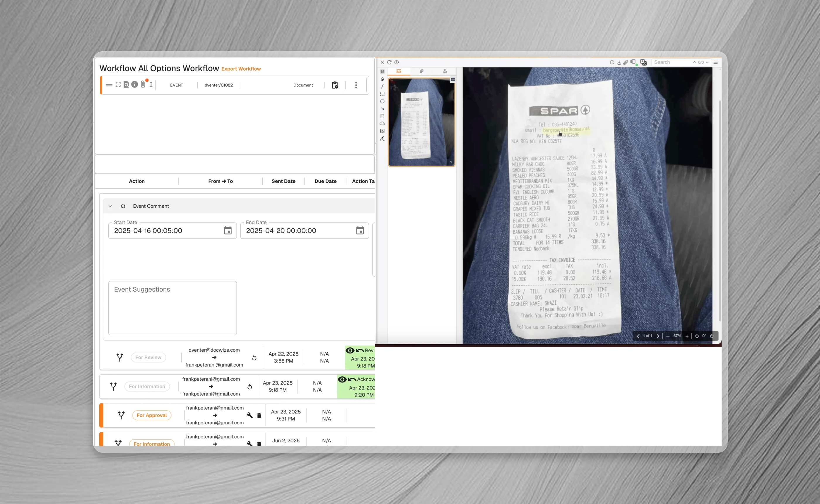This screenshot has height=504, width=820.
Task: Switch to the thumbnails image tab
Action: pyautogui.click(x=399, y=71)
